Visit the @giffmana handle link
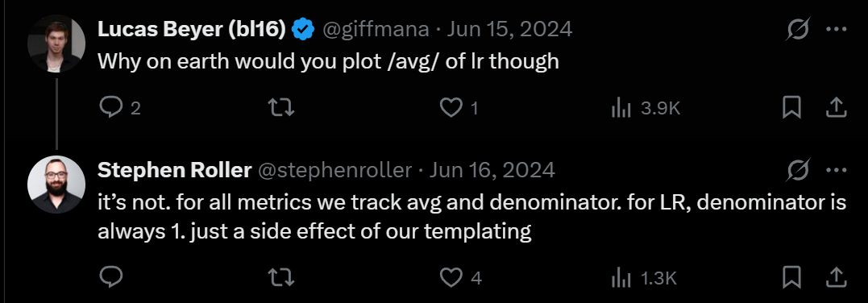Screen dimensions: 868x303 376,29
